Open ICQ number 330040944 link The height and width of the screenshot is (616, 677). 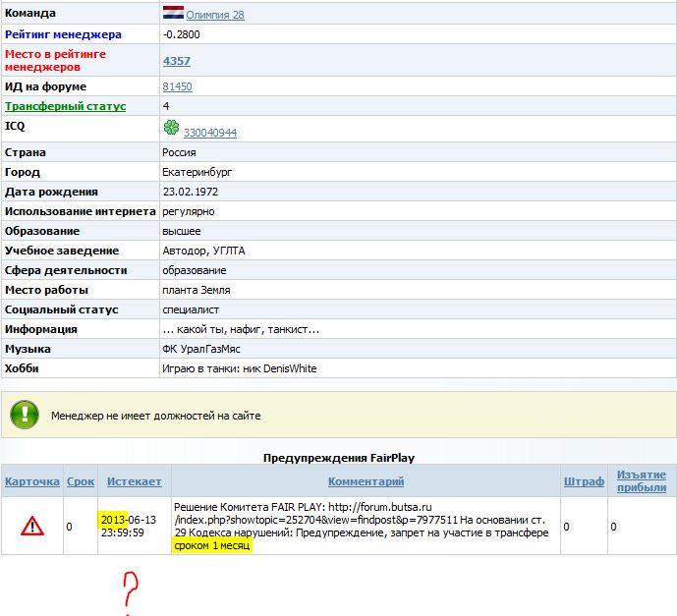210,133
